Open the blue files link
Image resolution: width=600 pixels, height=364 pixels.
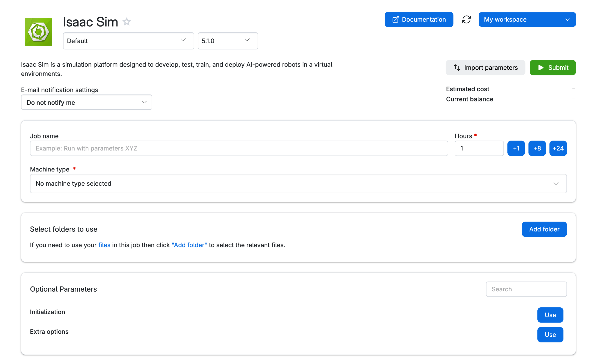(104, 245)
